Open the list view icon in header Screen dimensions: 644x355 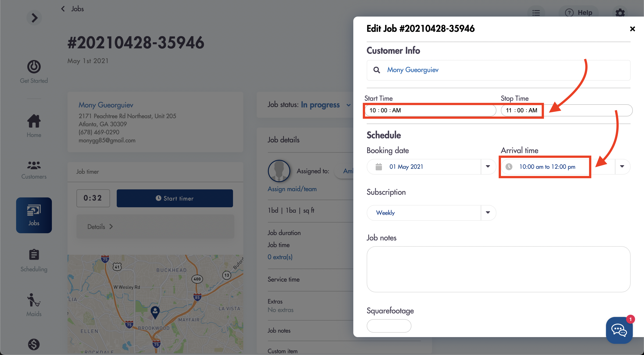[x=536, y=13]
